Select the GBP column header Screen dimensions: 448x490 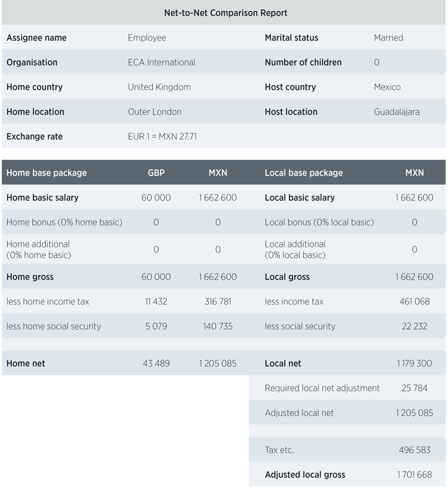(x=156, y=173)
